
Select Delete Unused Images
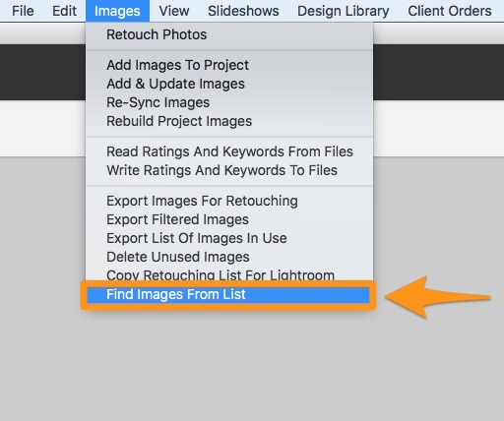[229, 257]
